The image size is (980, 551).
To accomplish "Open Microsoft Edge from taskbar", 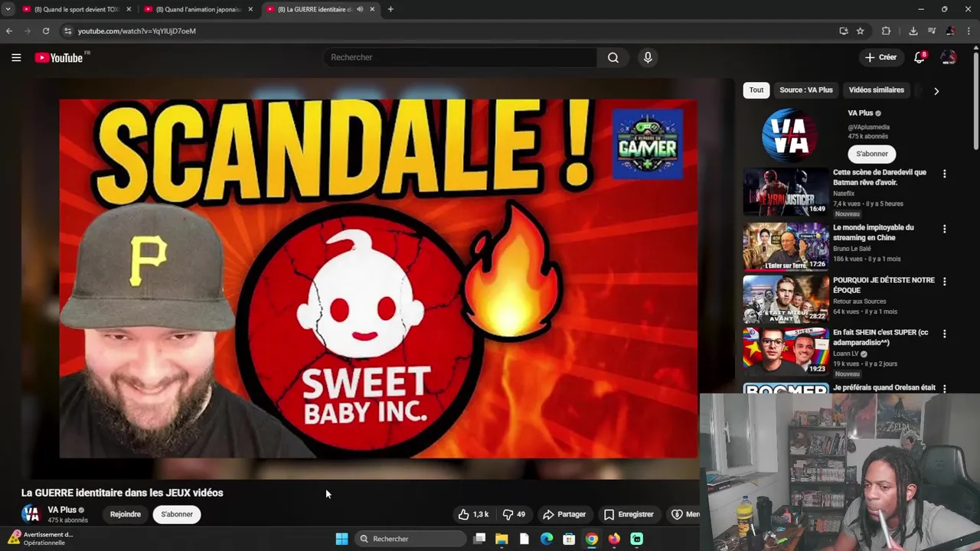I will pos(547,539).
